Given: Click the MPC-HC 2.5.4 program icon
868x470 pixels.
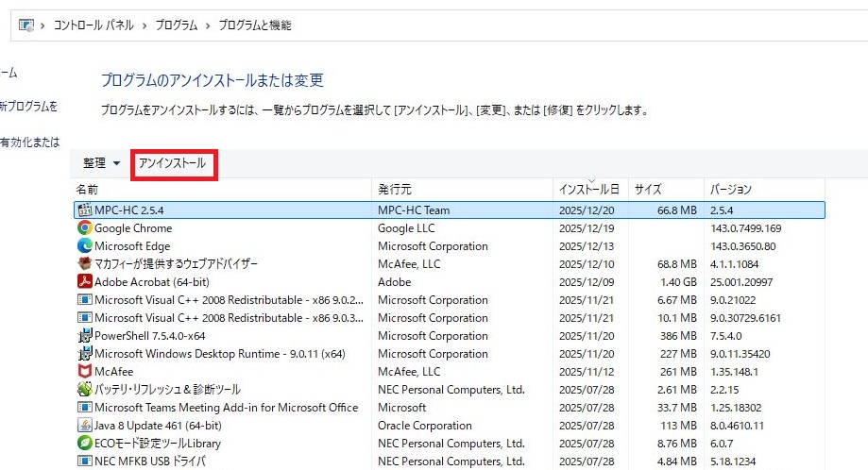Looking at the screenshot, I should (84, 210).
